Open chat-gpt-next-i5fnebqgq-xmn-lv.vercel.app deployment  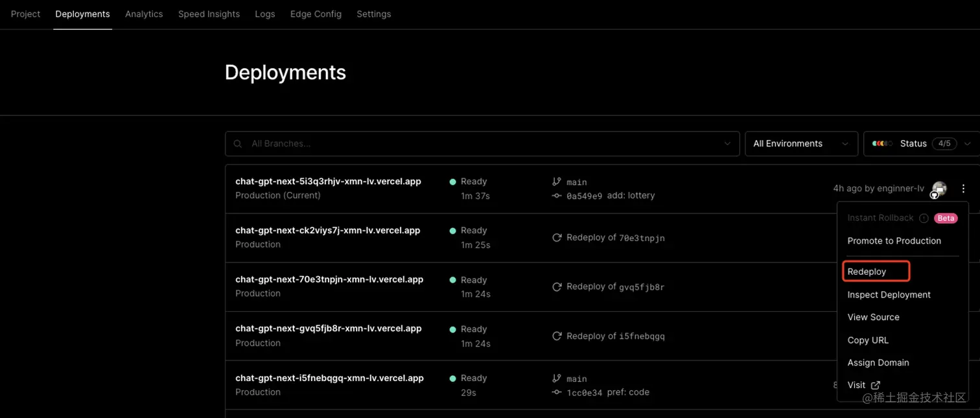pos(329,378)
